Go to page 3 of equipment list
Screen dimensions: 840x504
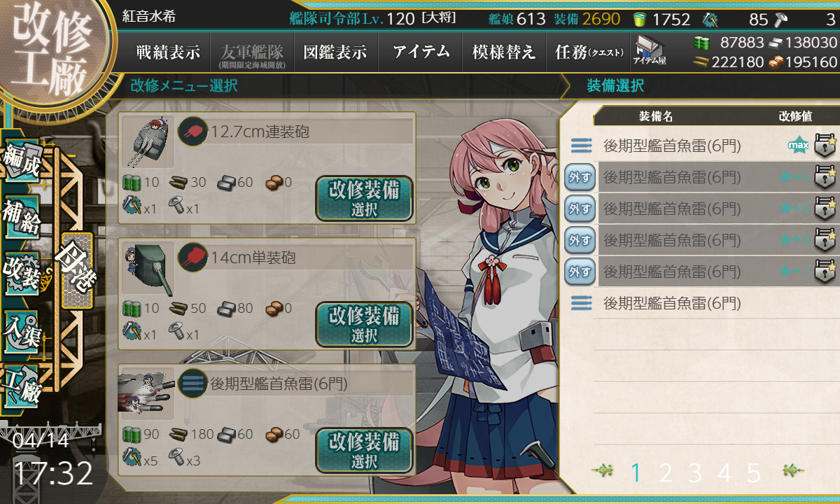pyautogui.click(x=694, y=473)
